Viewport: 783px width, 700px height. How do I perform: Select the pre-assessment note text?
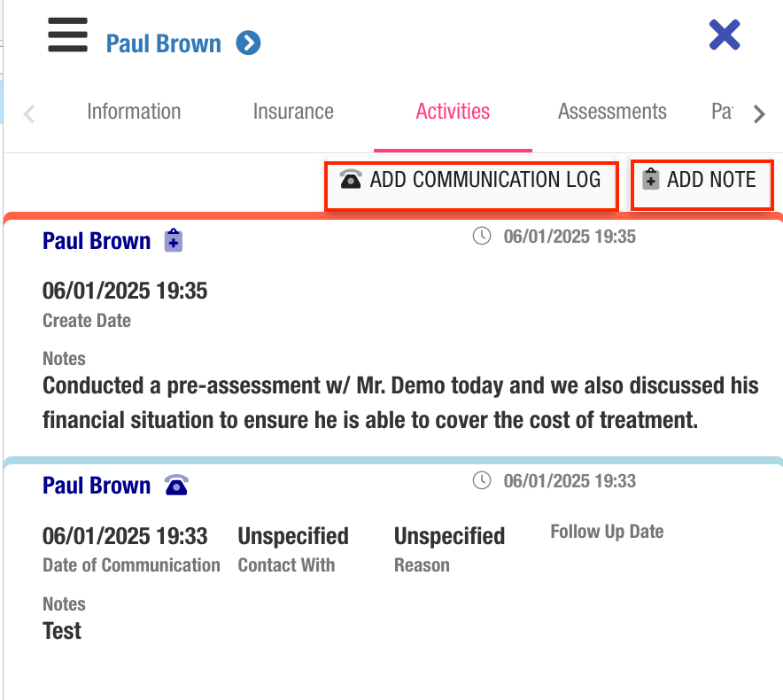click(400, 403)
